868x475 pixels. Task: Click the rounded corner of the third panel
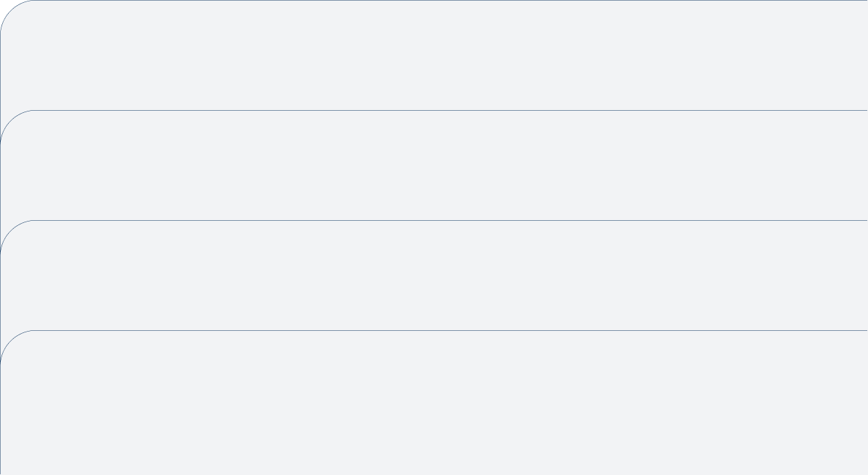pos(10,230)
